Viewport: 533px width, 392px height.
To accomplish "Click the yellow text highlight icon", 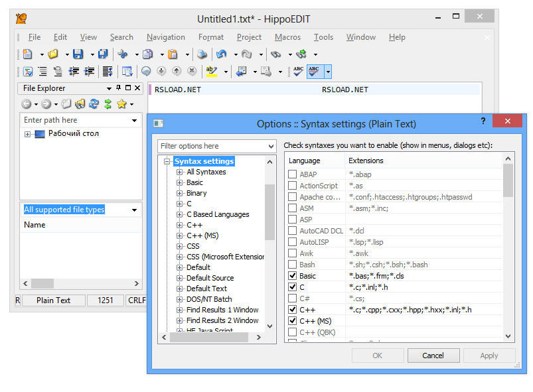I will pos(211,71).
